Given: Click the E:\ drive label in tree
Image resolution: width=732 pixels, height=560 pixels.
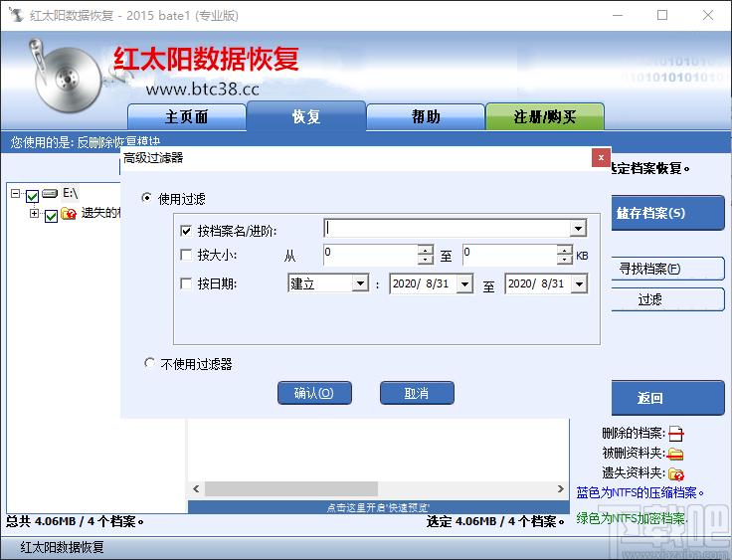Looking at the screenshot, I should [x=70, y=193].
